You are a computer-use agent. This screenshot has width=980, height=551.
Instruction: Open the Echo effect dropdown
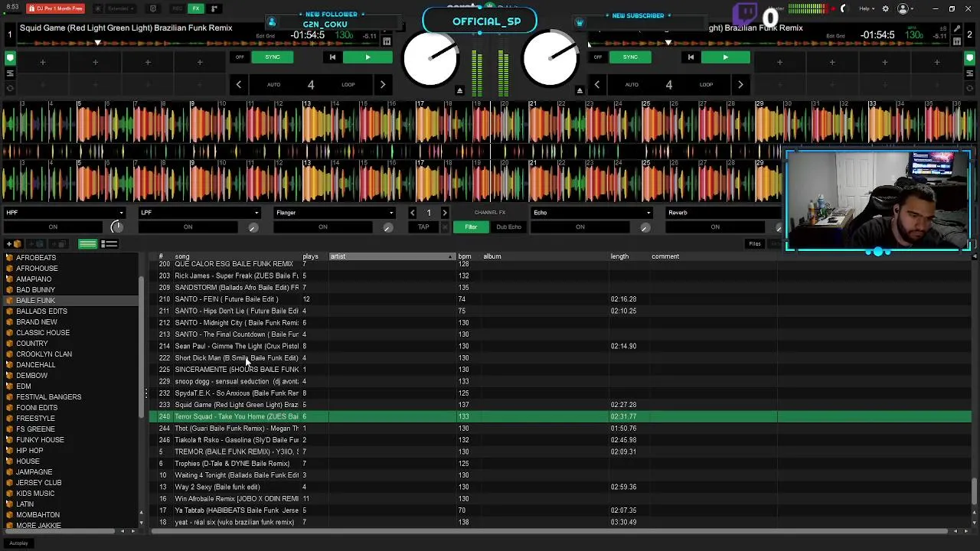(x=591, y=213)
